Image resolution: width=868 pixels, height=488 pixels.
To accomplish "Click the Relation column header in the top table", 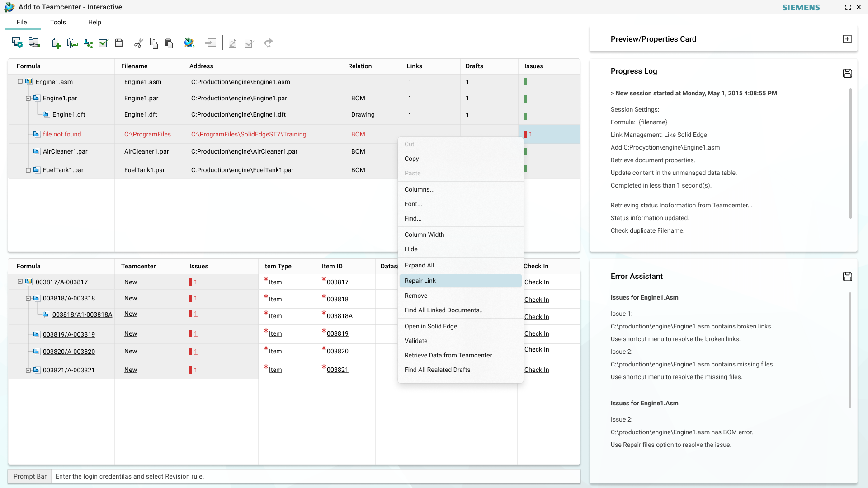I will (x=360, y=66).
